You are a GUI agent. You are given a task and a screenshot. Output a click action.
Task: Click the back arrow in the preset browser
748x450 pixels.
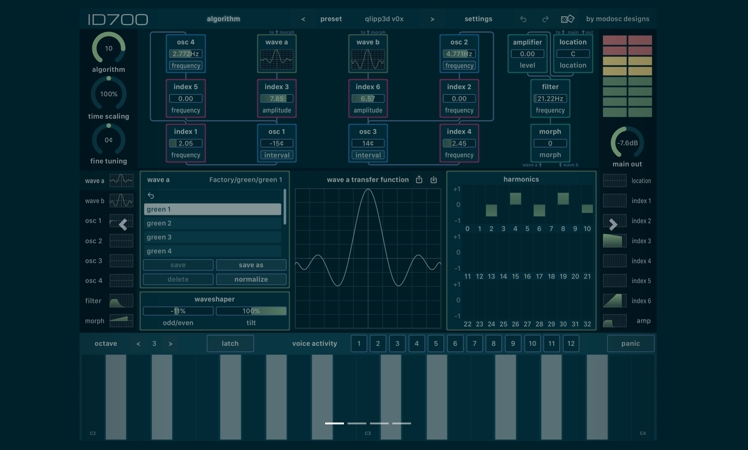[151, 196]
